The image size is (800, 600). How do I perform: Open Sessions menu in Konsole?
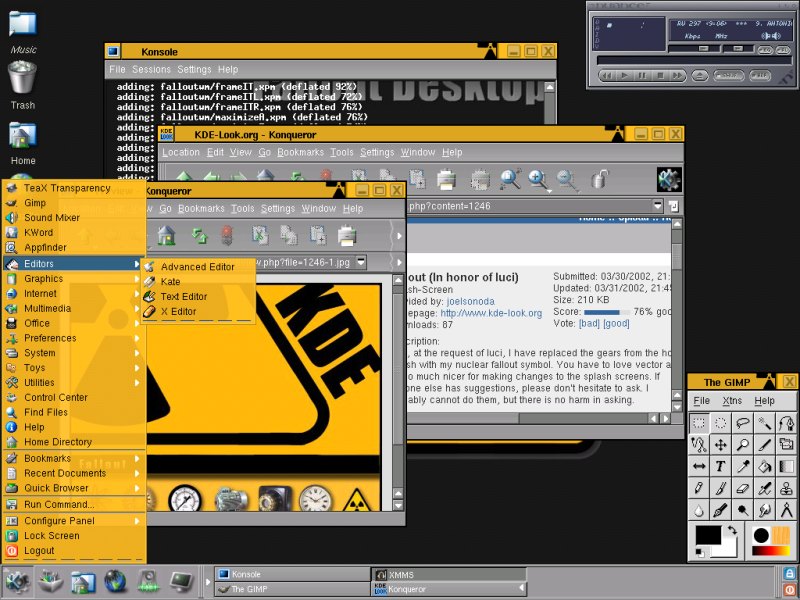[x=151, y=69]
